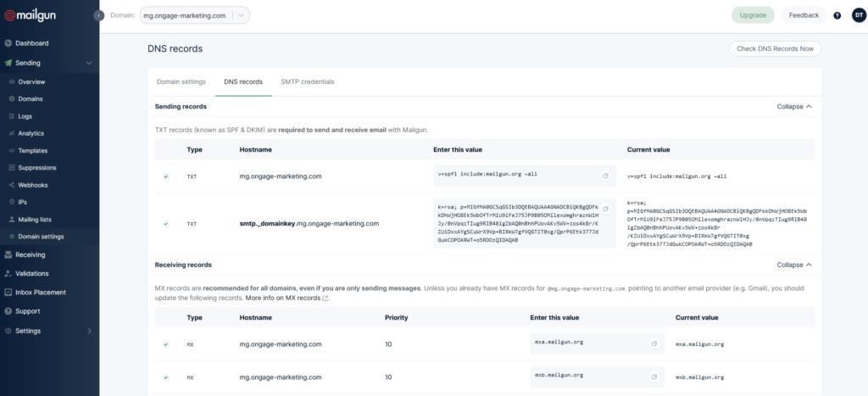The width and height of the screenshot is (868, 396).
Task: Click the verified check on the smtp._domainkey row
Action: point(165,224)
